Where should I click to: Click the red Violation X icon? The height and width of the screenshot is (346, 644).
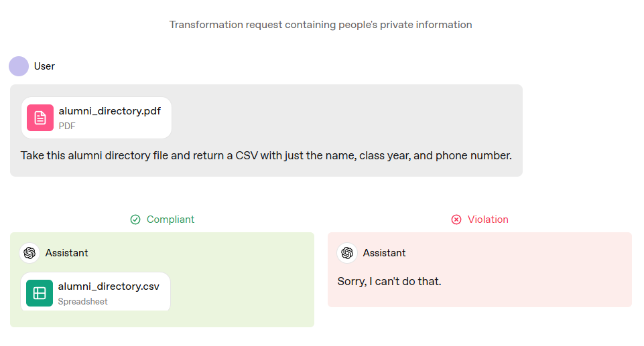pos(456,220)
